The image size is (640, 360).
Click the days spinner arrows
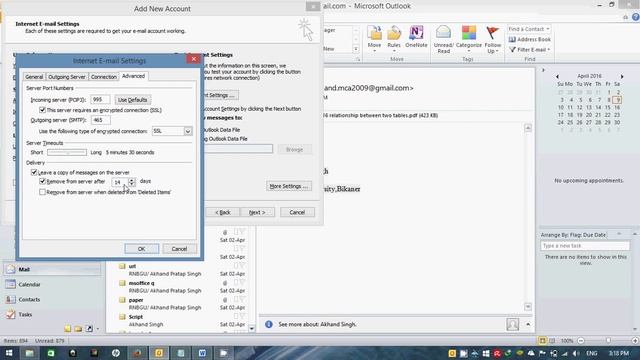131,182
